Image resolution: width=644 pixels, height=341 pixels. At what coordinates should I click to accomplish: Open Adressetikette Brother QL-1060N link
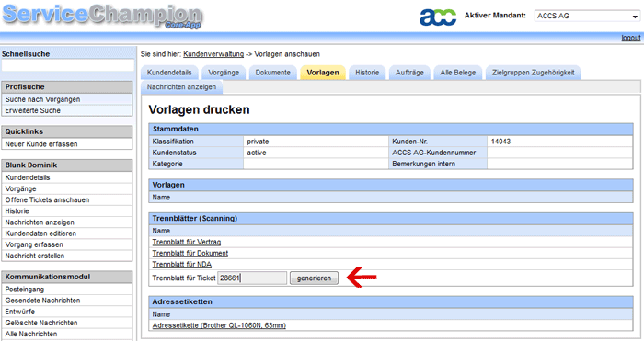pos(219,325)
